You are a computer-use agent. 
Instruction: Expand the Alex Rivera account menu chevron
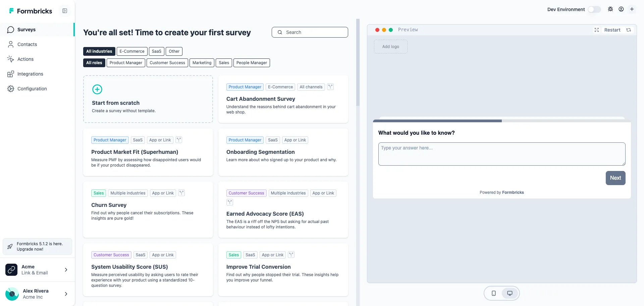[66, 294]
